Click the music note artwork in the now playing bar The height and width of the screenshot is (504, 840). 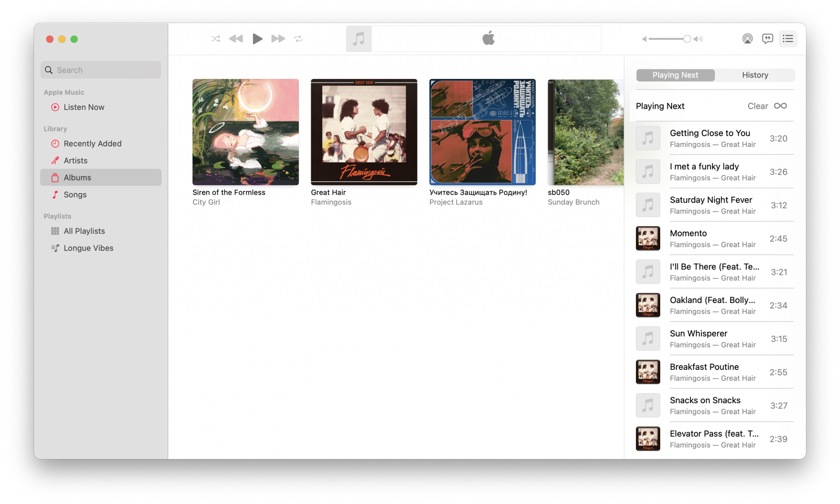(x=359, y=39)
